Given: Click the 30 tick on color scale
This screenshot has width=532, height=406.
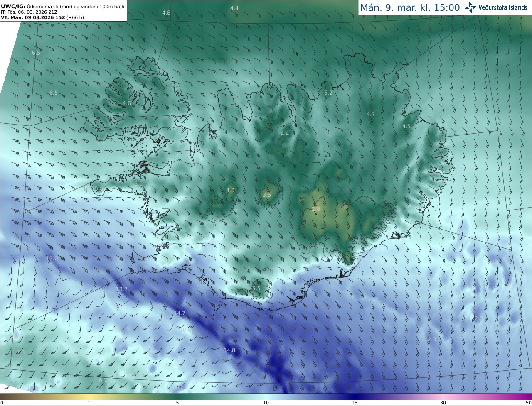Looking at the screenshot, I should [443, 403].
